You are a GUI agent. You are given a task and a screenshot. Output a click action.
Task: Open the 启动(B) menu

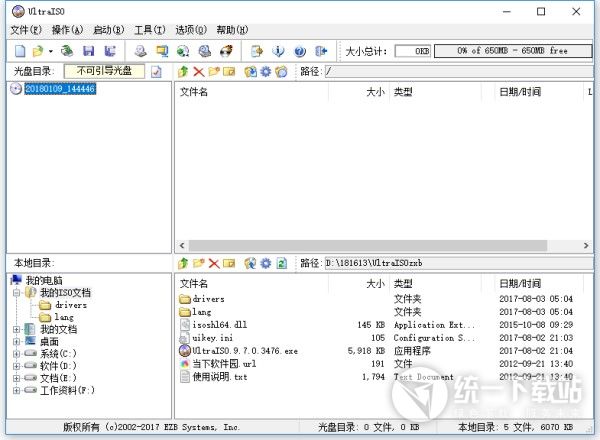click(109, 30)
